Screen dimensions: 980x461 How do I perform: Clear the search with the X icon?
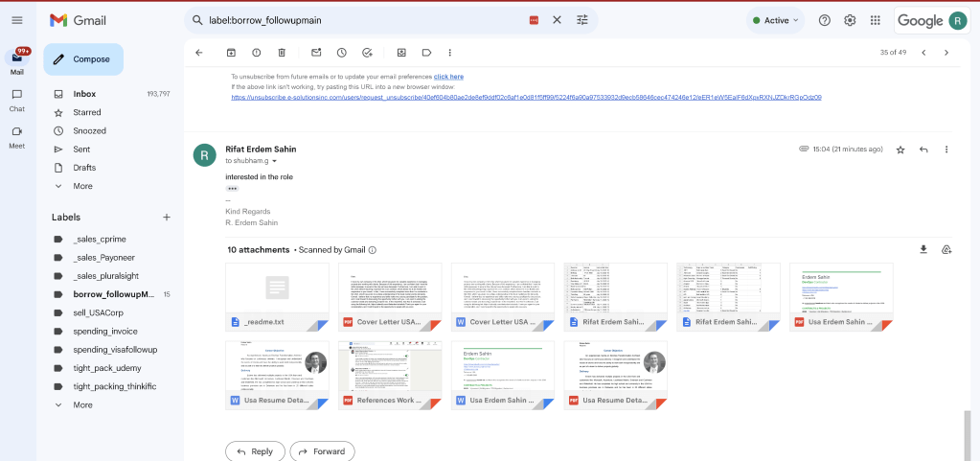point(557,20)
